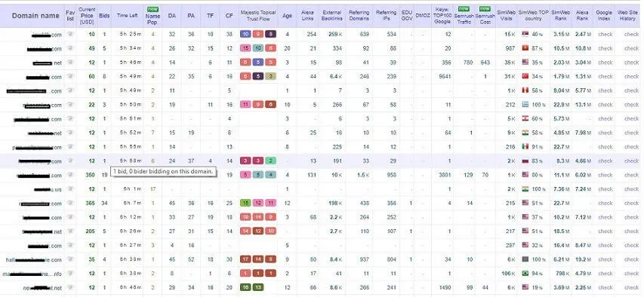
Task: Favorite the domain with 6h 46m left
Action: [70, 287]
